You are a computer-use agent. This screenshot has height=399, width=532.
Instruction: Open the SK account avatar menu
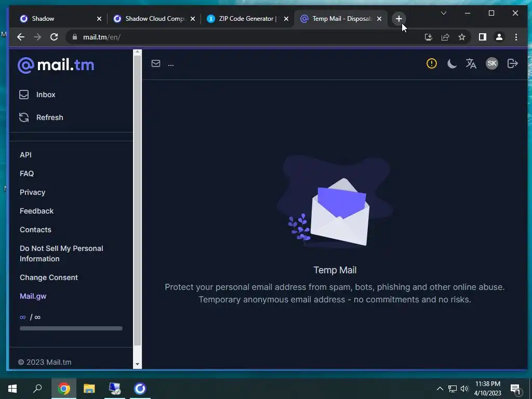tap(492, 63)
